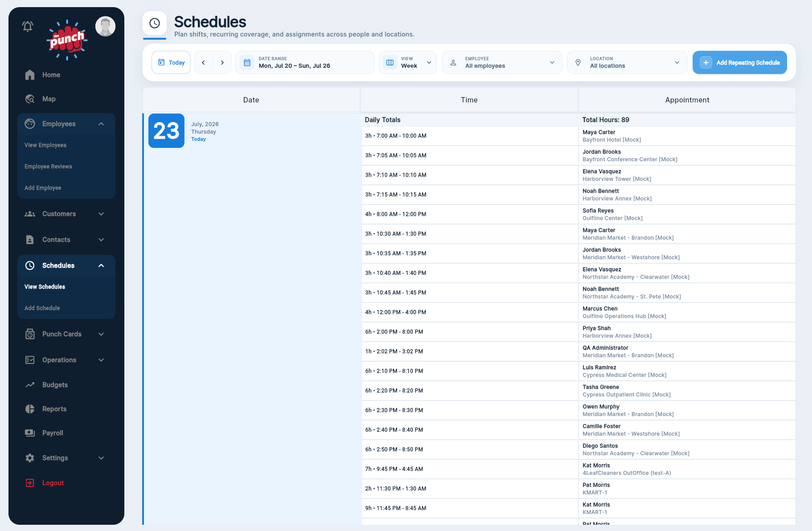Open Add Employee submenu item
The width and height of the screenshot is (812, 531).
coord(43,188)
